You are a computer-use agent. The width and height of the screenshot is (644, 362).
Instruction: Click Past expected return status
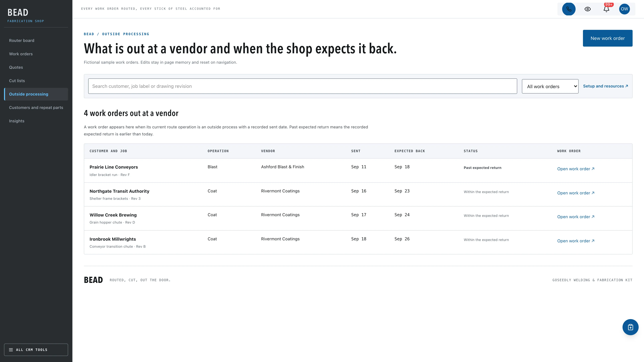pos(482,168)
